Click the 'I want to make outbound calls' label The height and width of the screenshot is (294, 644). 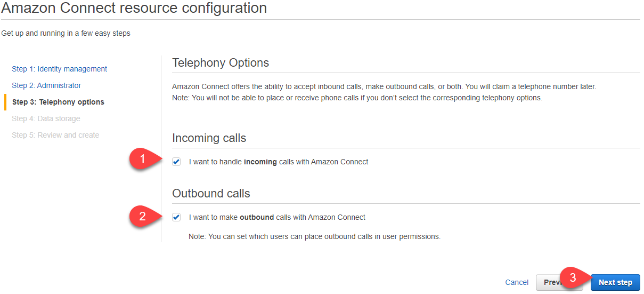click(x=277, y=217)
